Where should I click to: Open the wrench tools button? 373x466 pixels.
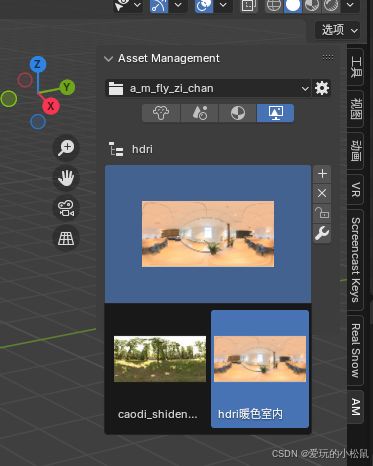coord(322,233)
